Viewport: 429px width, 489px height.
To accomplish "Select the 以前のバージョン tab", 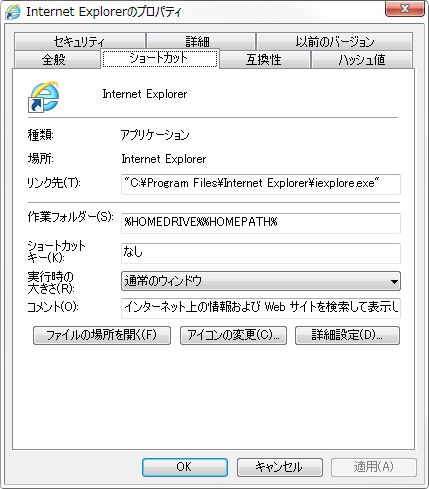I will (x=334, y=42).
